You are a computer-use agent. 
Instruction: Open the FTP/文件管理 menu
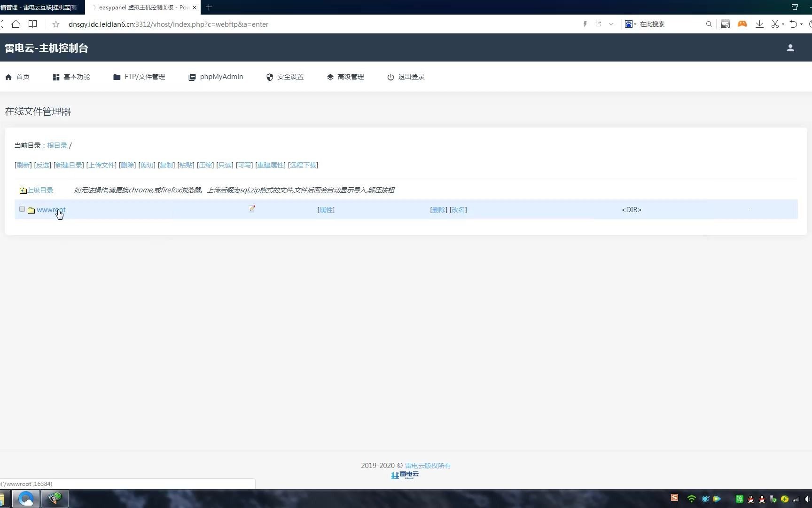[139, 77]
